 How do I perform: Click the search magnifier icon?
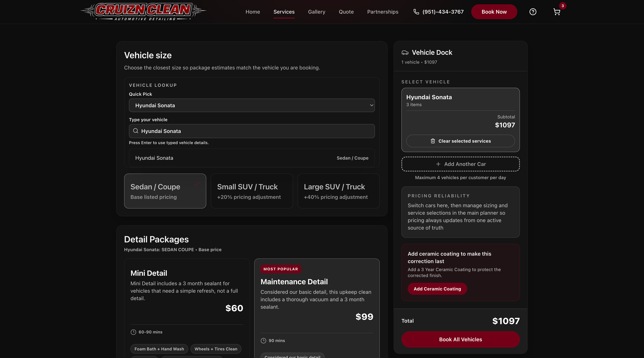click(136, 131)
